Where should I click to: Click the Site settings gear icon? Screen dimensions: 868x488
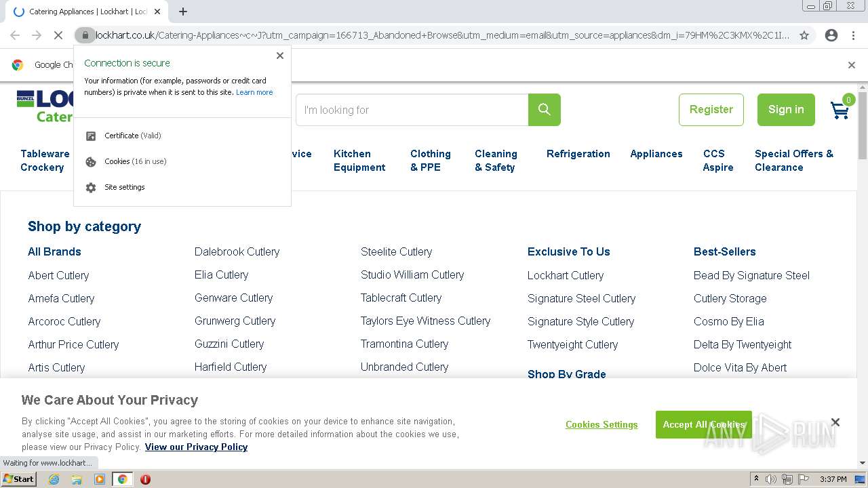point(91,187)
